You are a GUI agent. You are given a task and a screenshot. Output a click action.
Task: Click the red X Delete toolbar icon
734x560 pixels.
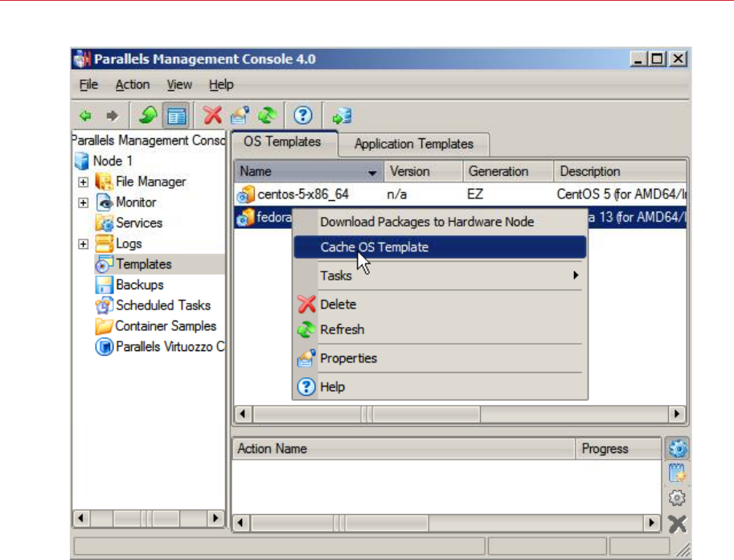tap(212, 116)
